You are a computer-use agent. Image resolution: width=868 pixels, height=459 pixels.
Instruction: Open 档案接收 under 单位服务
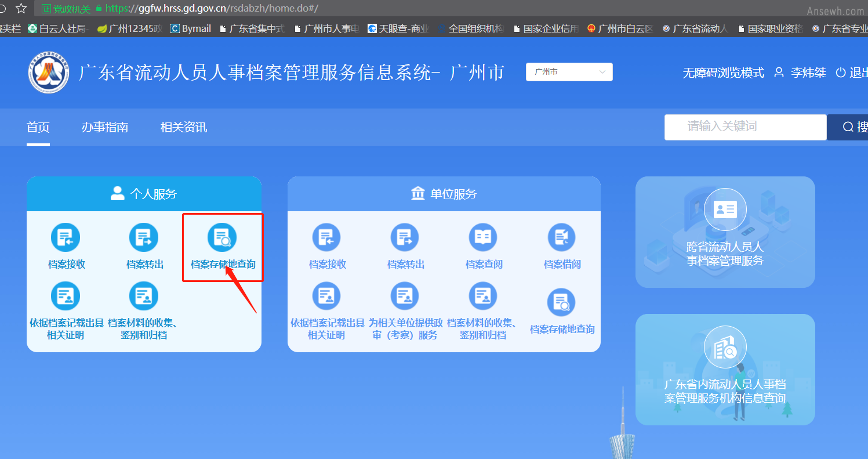(x=327, y=247)
